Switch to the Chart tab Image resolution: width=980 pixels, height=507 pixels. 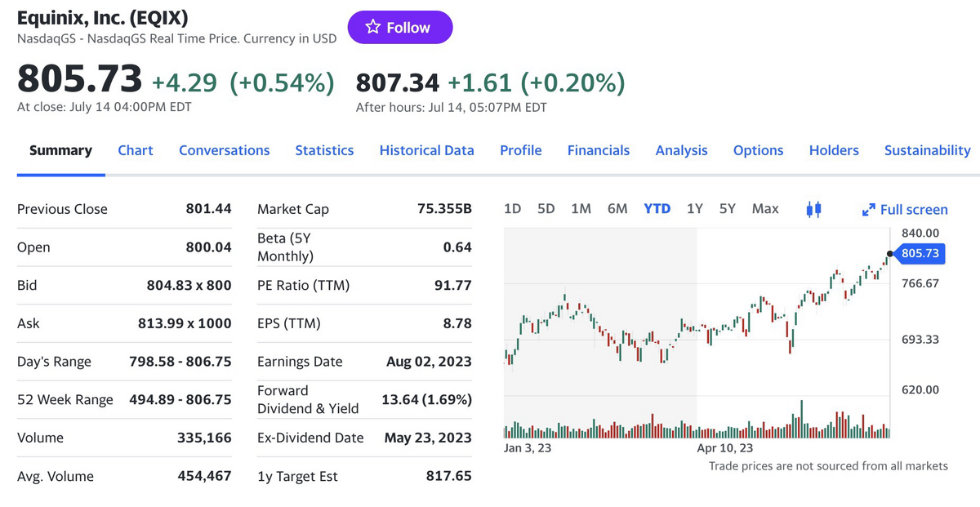[136, 150]
